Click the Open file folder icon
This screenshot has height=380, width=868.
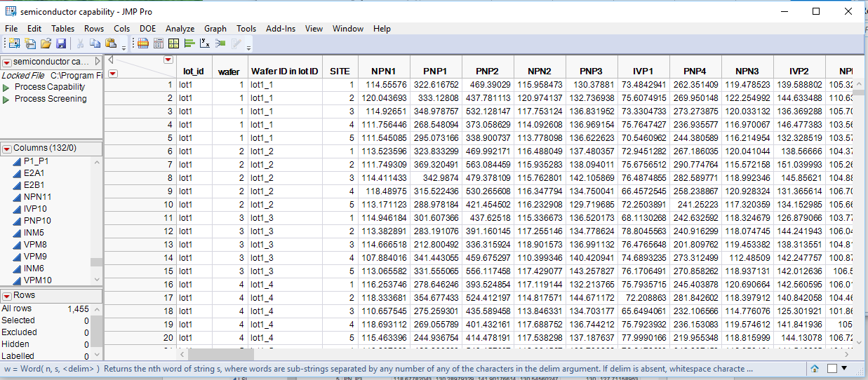pyautogui.click(x=46, y=43)
